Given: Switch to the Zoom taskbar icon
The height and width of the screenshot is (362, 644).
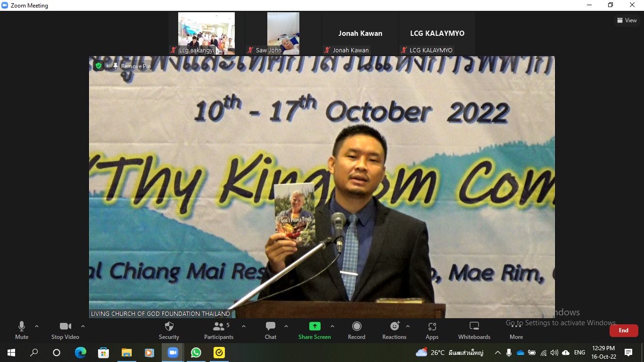Looking at the screenshot, I should pyautogui.click(x=173, y=353).
